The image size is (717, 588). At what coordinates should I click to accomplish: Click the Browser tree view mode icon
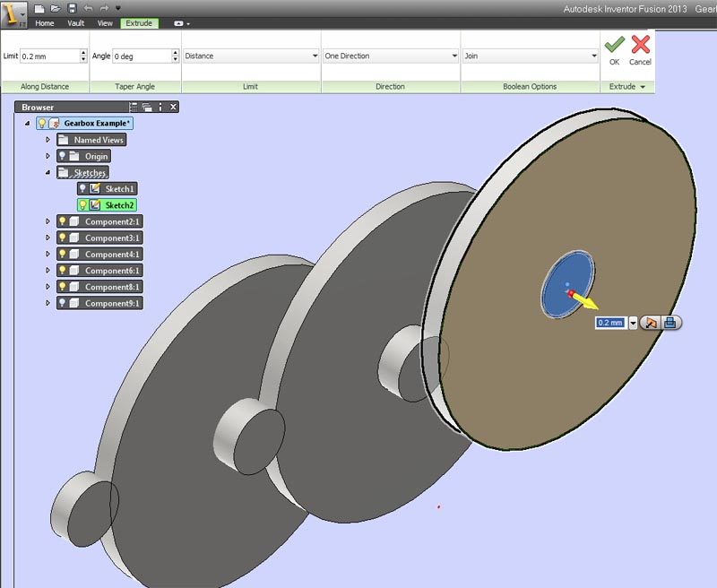(x=133, y=107)
